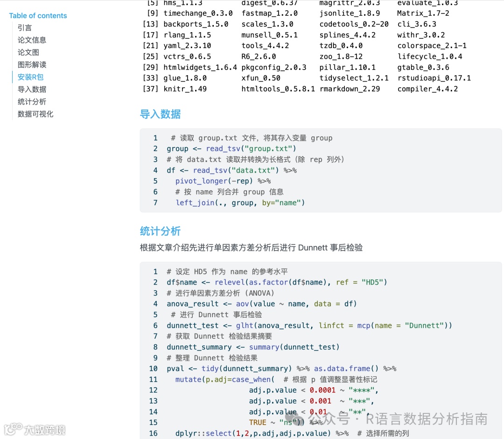
Task: Click the comment 设定 HD5 作为 name 的参考水平
Action: coord(227,272)
